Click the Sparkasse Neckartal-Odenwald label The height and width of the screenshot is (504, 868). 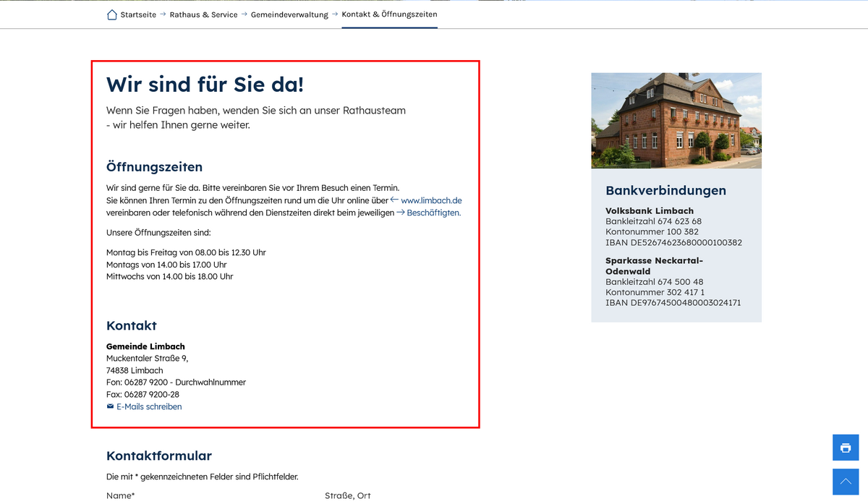pyautogui.click(x=655, y=265)
